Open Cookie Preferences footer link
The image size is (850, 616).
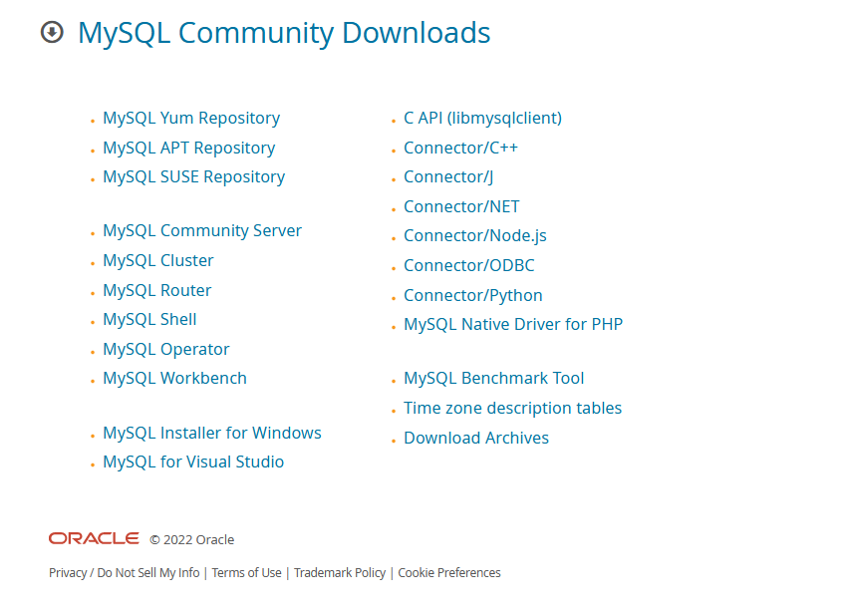(x=449, y=572)
